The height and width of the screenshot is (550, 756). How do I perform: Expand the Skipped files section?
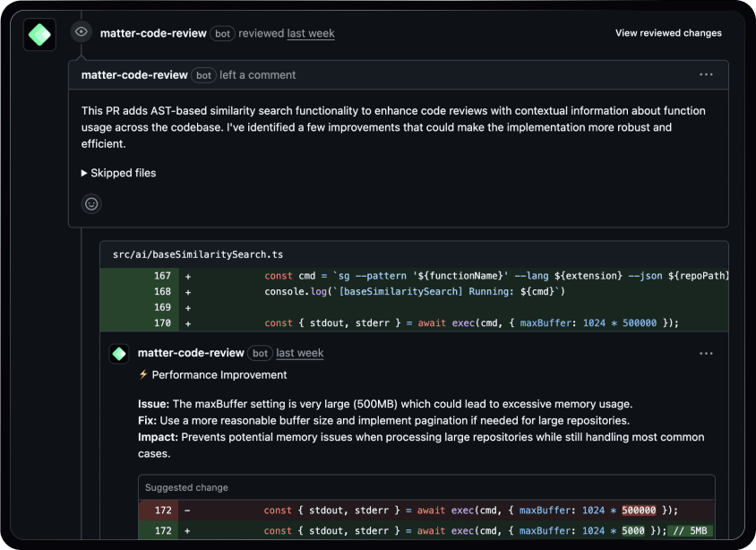pyautogui.click(x=118, y=173)
